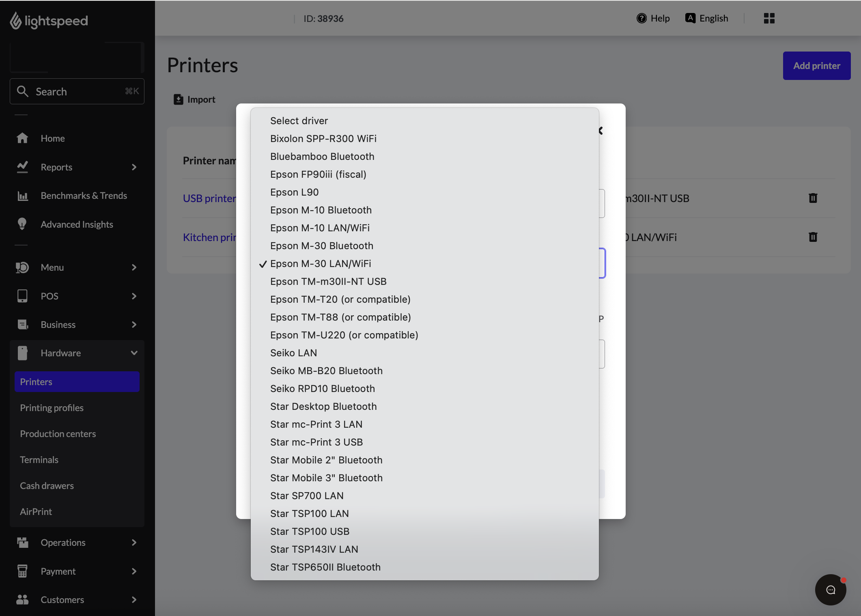Expand the Reports sidebar section
The height and width of the screenshot is (616, 861).
pos(134,167)
